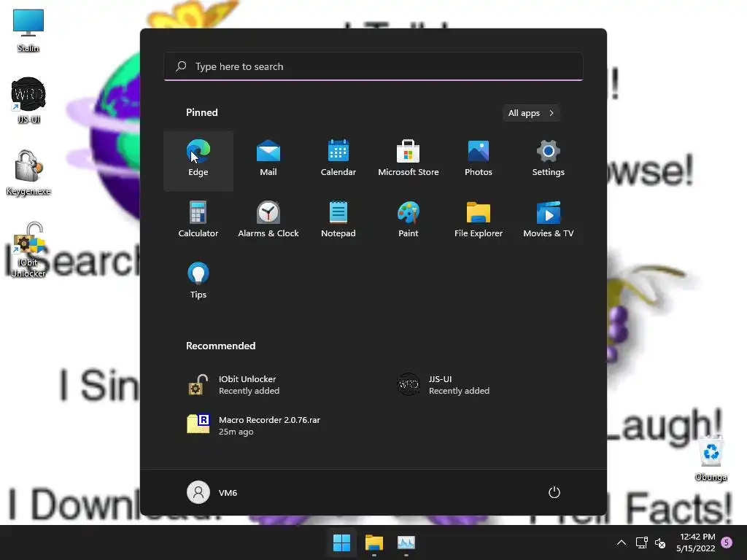The height and width of the screenshot is (560, 747).
Task: Expand the All apps list
Action: pyautogui.click(x=531, y=113)
